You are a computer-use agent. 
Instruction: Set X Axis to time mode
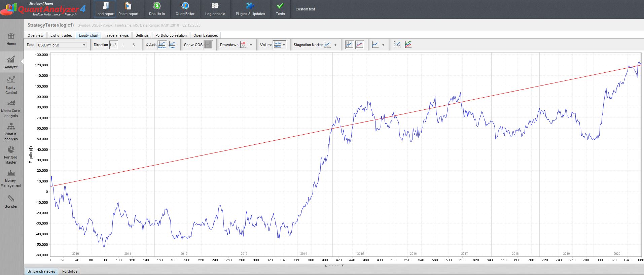(172, 45)
